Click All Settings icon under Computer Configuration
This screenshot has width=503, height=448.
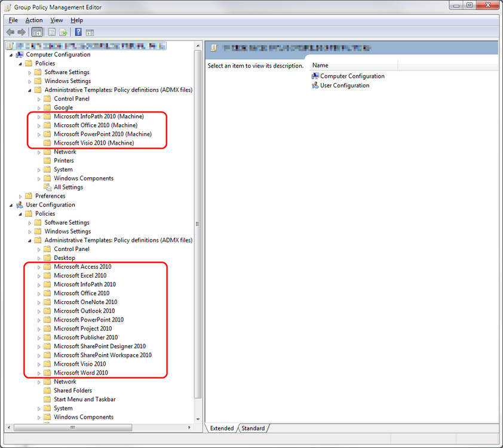click(47, 187)
